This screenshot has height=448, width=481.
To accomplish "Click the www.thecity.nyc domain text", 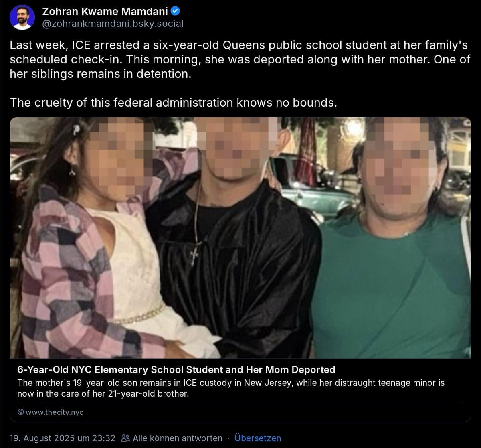I will point(55,412).
